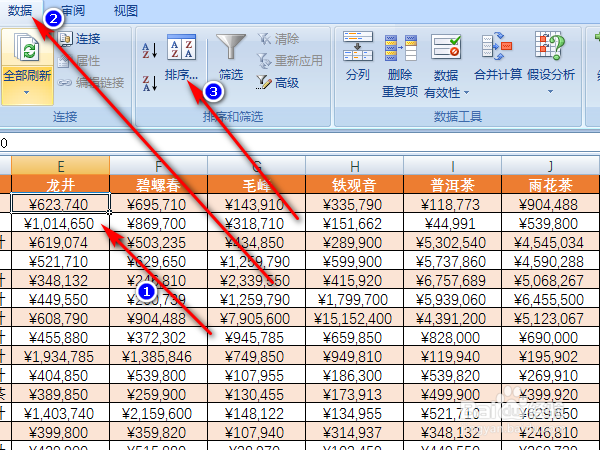
Task: Sort ascending with the A-Z icon
Action: coord(150,50)
